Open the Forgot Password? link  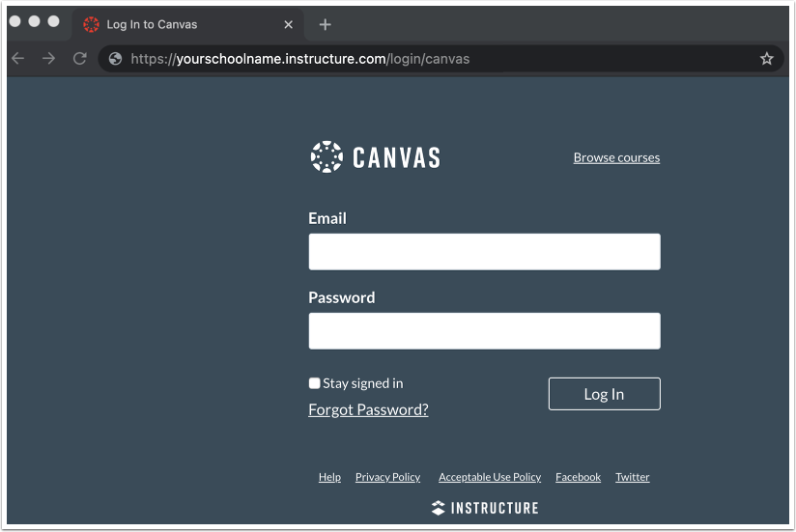[368, 409]
